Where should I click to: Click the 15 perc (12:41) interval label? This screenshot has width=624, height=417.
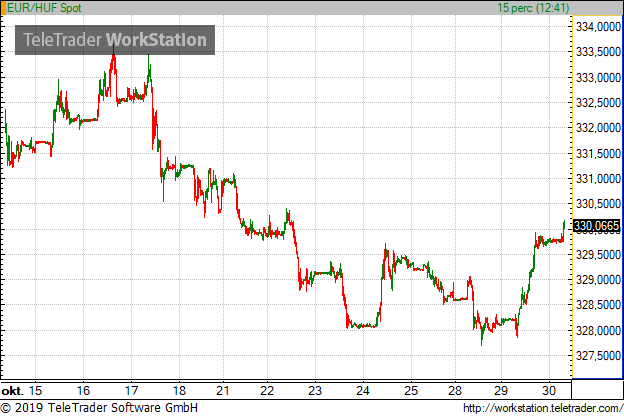(x=533, y=8)
